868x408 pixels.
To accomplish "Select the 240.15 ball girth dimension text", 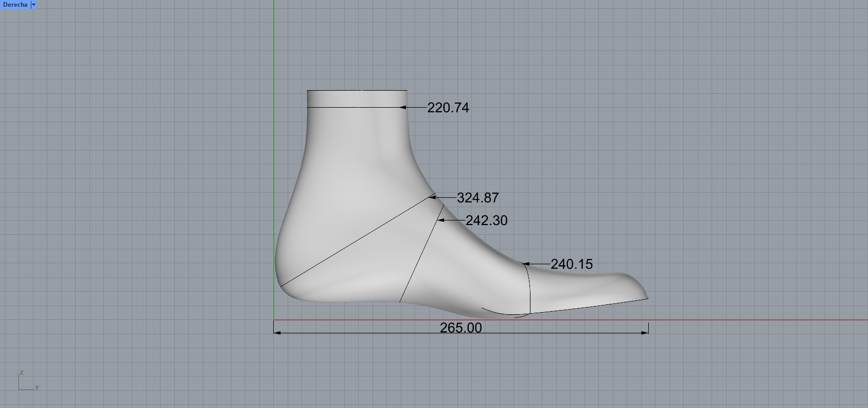I will (x=572, y=264).
